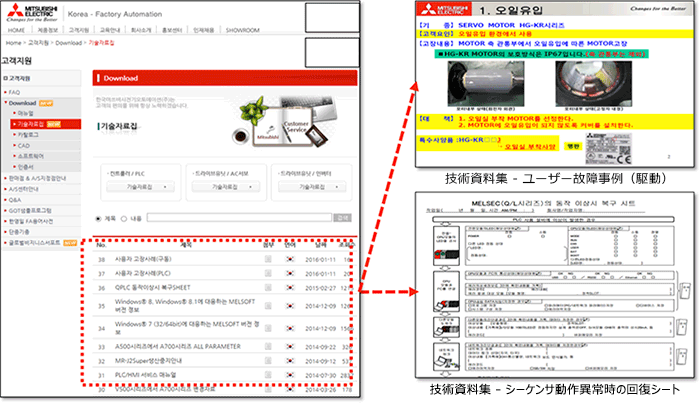Click the Korean flag icon in row 37

(x=289, y=274)
